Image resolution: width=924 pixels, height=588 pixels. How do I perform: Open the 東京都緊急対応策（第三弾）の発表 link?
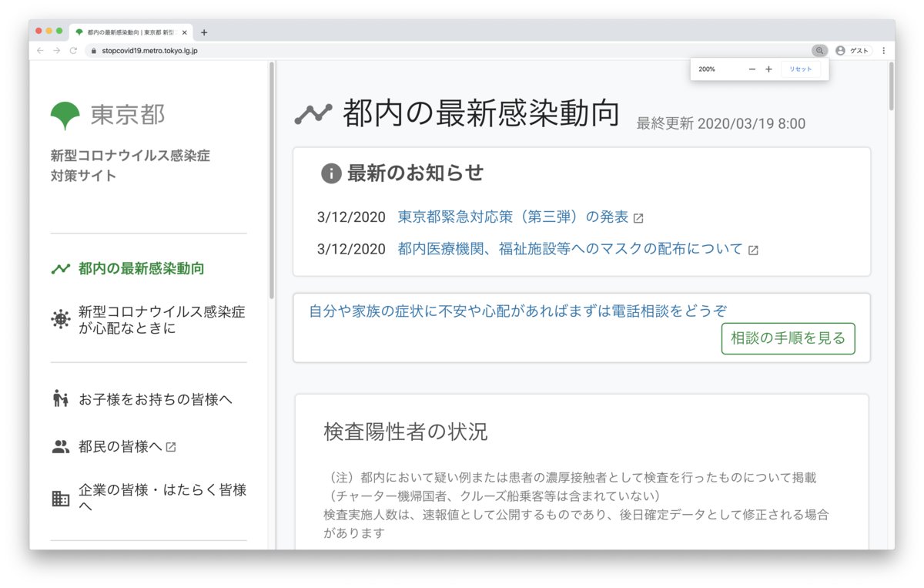[510, 217]
